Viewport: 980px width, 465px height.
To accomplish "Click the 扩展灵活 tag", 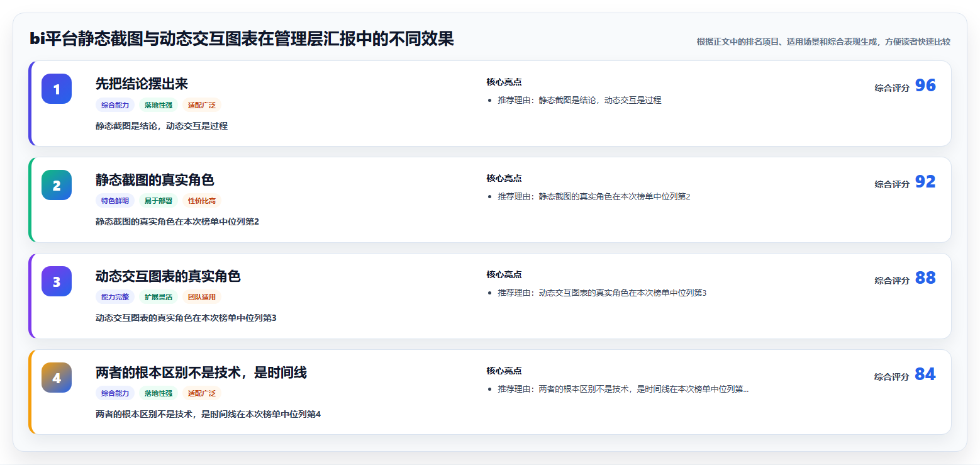I will pos(159,297).
